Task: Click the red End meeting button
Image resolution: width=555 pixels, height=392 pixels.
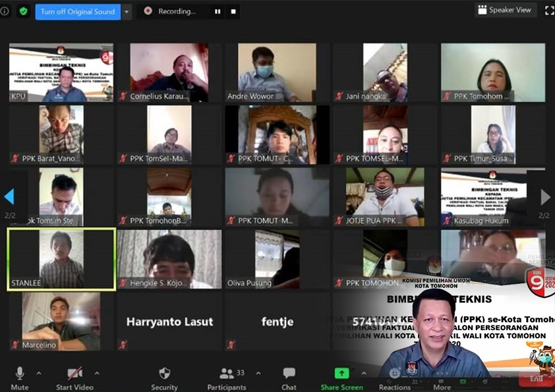Action: pyautogui.click(x=536, y=379)
